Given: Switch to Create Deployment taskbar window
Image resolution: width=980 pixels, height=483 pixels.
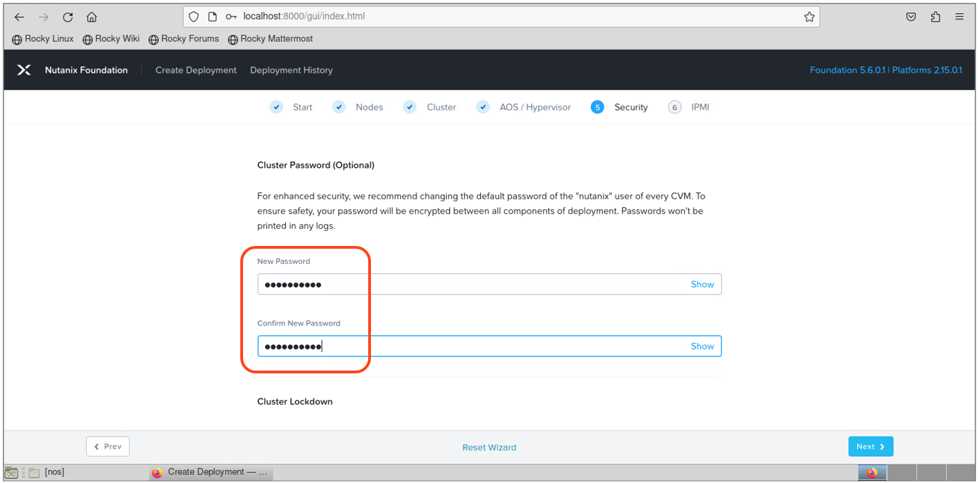Looking at the screenshot, I should pos(210,472).
